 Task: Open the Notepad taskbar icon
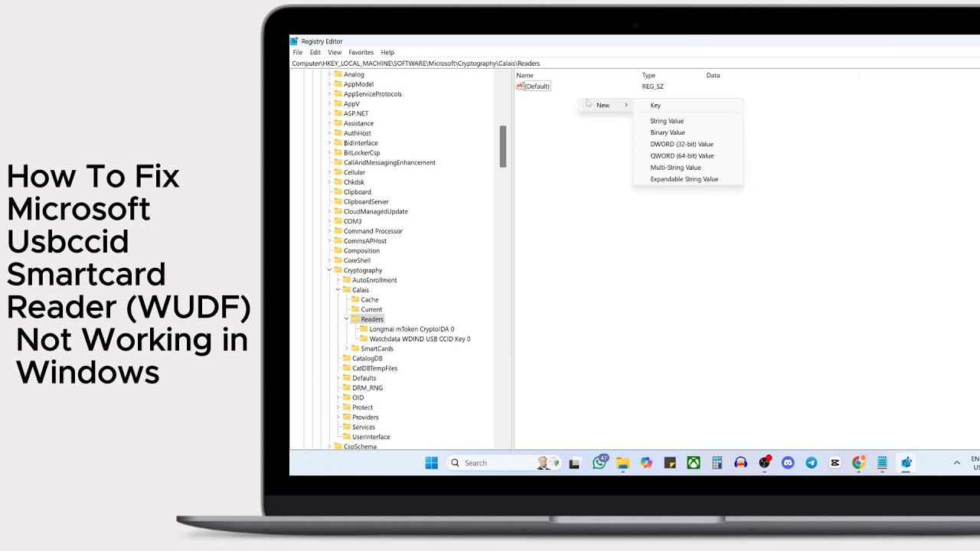coord(882,463)
